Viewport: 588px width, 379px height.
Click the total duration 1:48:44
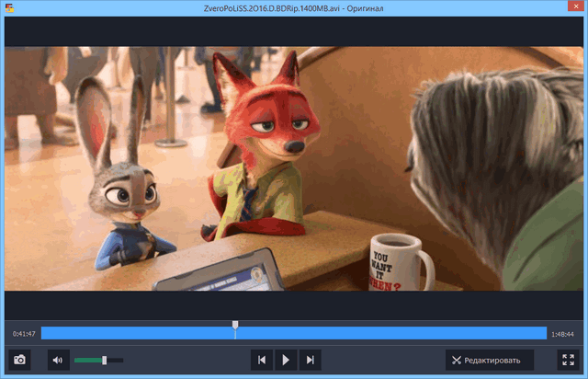(x=562, y=334)
